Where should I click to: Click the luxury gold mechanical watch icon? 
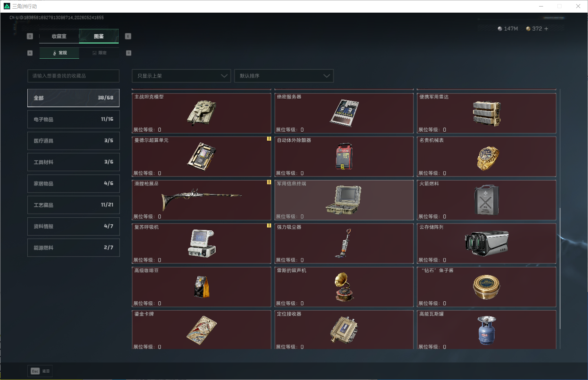tap(487, 158)
